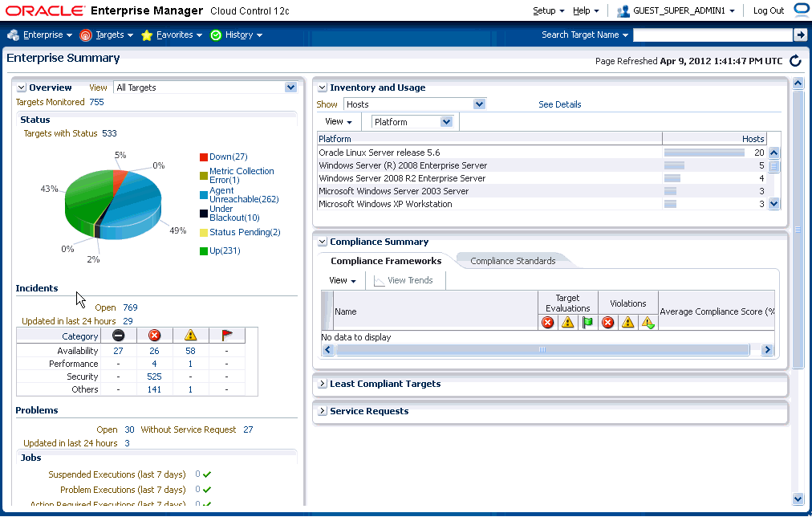Click the open incidents count 769
The image size is (812, 517).
131,307
